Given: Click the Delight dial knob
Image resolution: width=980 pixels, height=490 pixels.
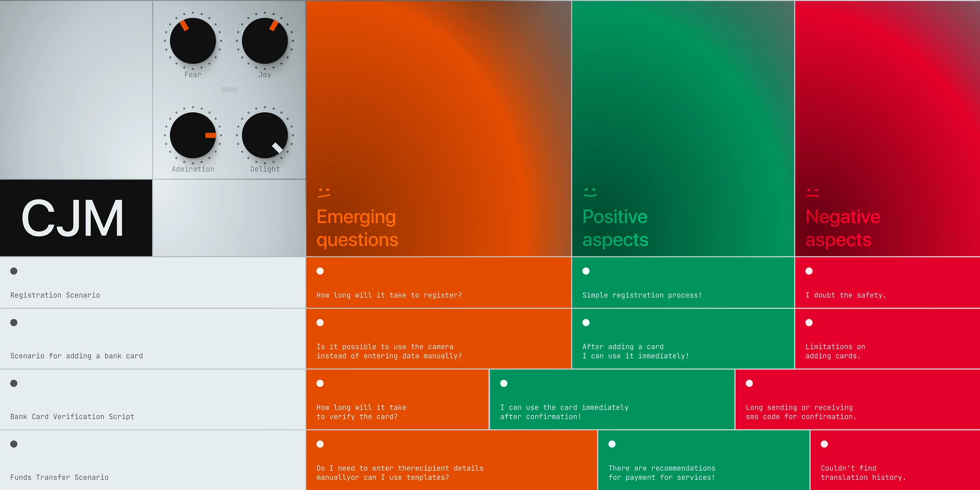Looking at the screenshot, I should (265, 135).
